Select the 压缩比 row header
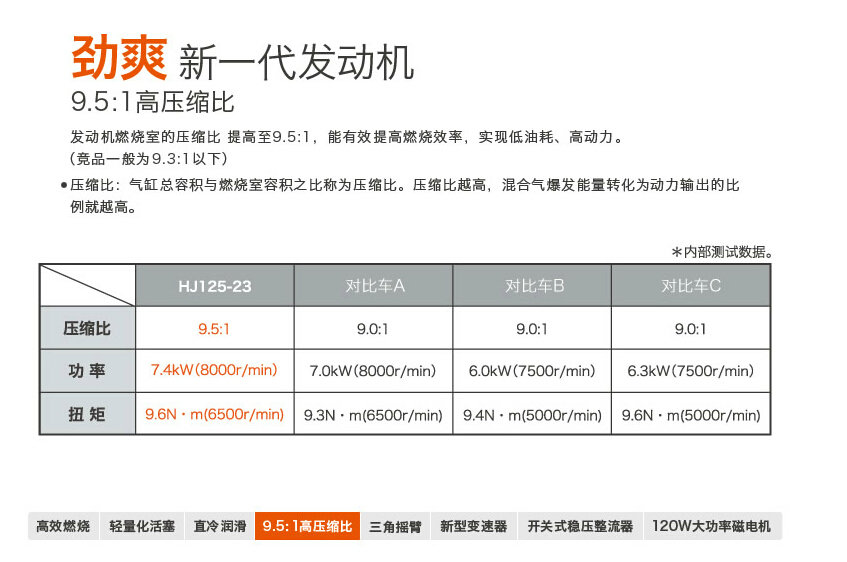The image size is (847, 562). 88,328
